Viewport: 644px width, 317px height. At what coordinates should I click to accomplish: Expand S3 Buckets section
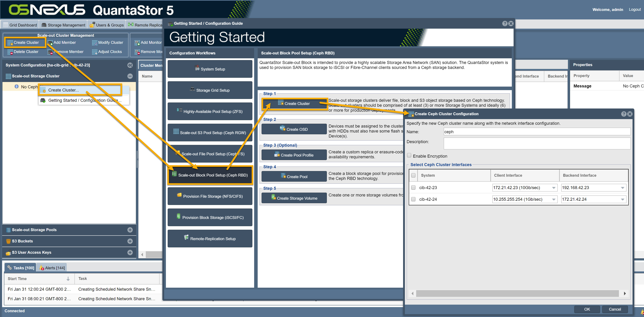[130, 241]
